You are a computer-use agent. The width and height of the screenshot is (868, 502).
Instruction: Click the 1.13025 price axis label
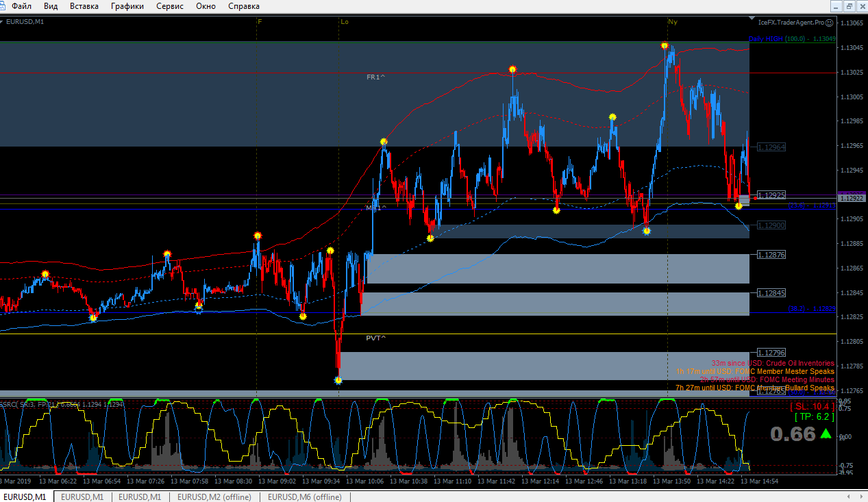(x=852, y=72)
